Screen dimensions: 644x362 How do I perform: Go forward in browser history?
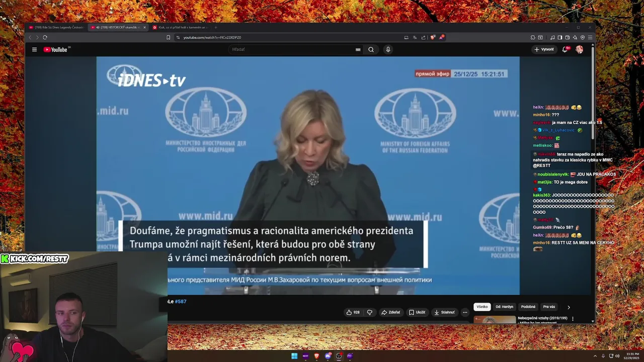(x=37, y=37)
